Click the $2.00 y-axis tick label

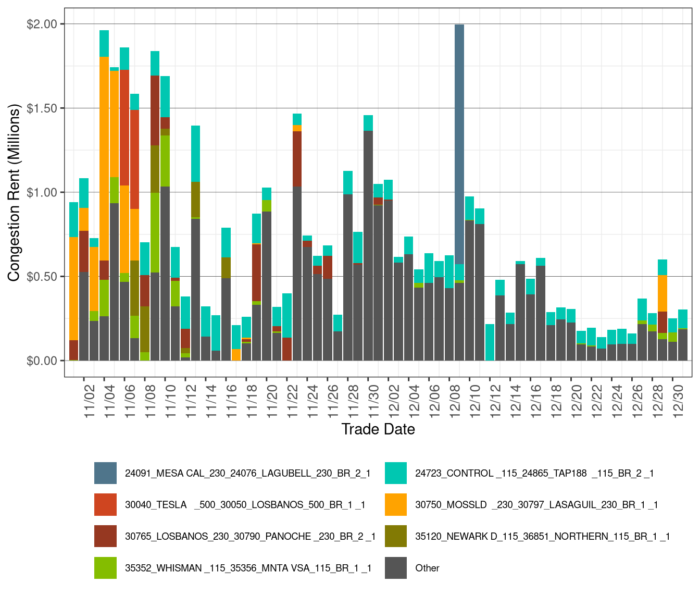point(42,24)
